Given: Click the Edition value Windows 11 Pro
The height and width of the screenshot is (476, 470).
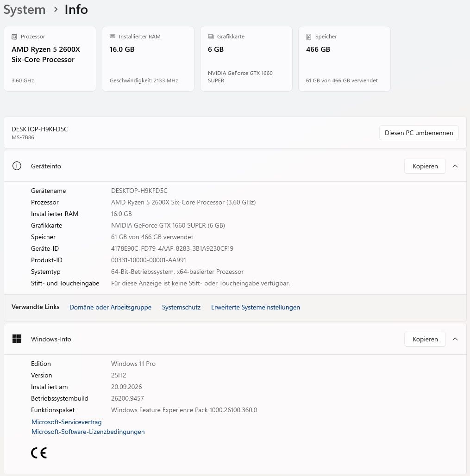Looking at the screenshot, I should click(133, 364).
